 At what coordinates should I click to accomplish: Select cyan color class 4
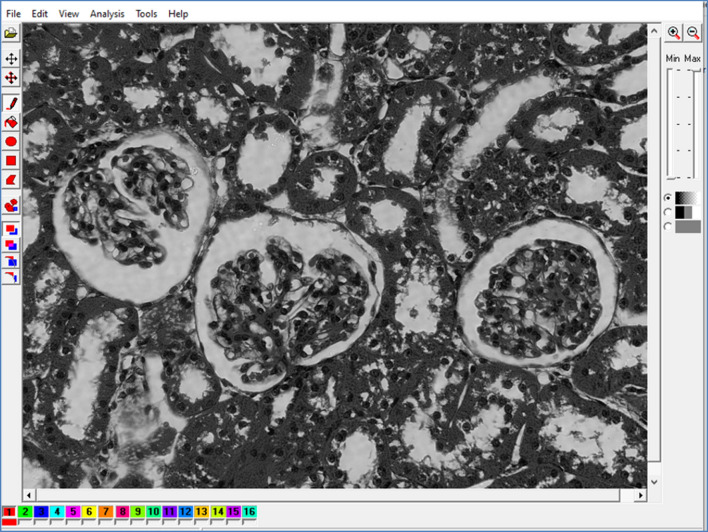(57, 512)
